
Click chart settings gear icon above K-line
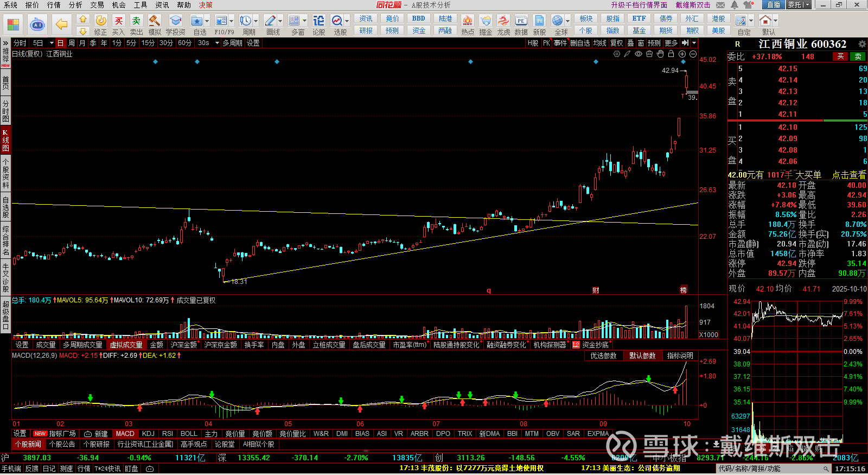click(617, 54)
